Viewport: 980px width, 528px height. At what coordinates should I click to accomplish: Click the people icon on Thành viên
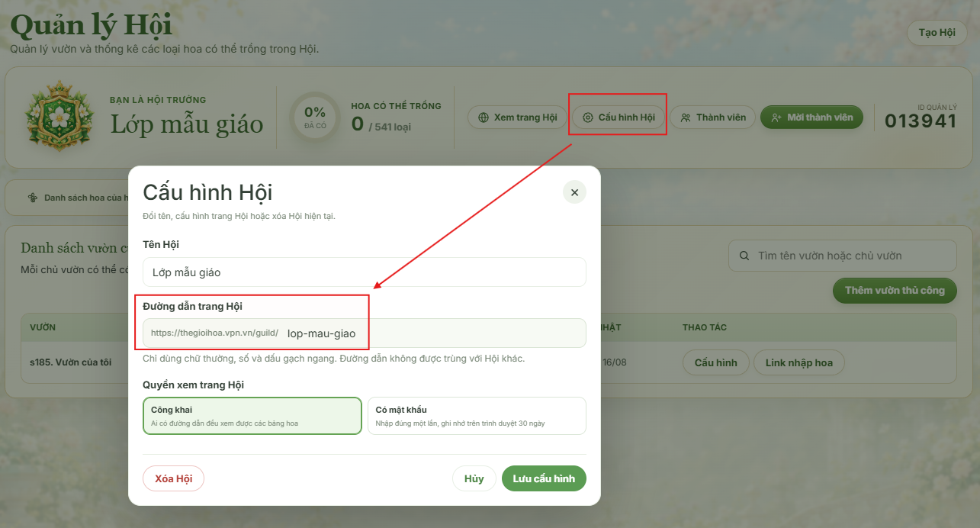coord(686,118)
